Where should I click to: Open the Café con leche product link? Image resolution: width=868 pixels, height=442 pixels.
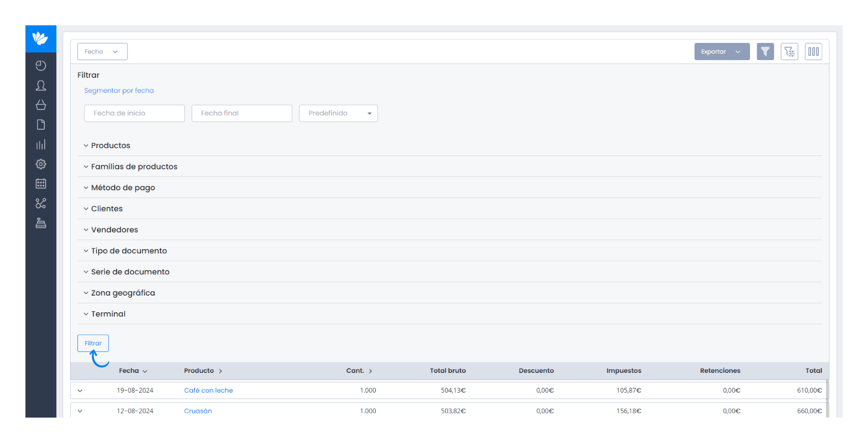click(x=208, y=390)
